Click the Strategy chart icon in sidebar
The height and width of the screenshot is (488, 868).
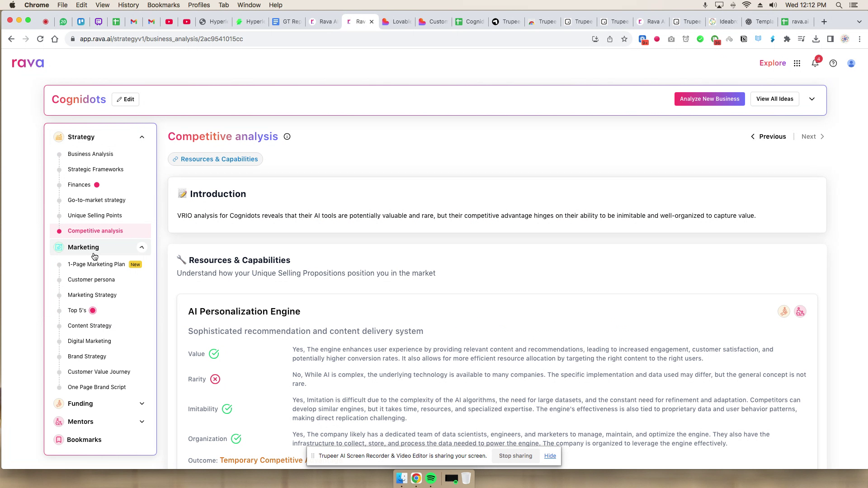coord(59,136)
